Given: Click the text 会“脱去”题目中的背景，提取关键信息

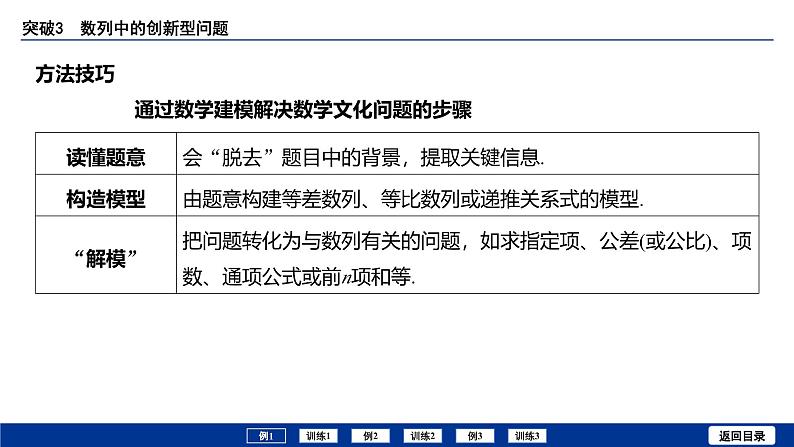Looking at the screenshot, I should click(x=364, y=157).
